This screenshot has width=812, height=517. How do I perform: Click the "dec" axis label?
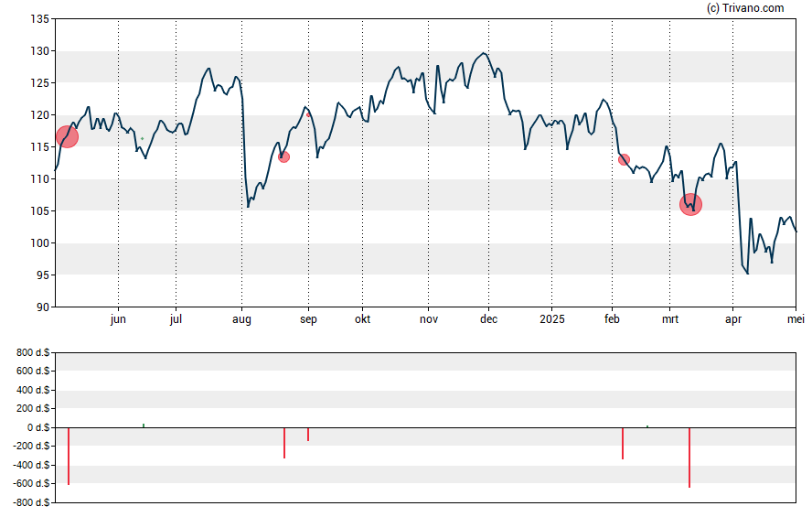coord(488,318)
